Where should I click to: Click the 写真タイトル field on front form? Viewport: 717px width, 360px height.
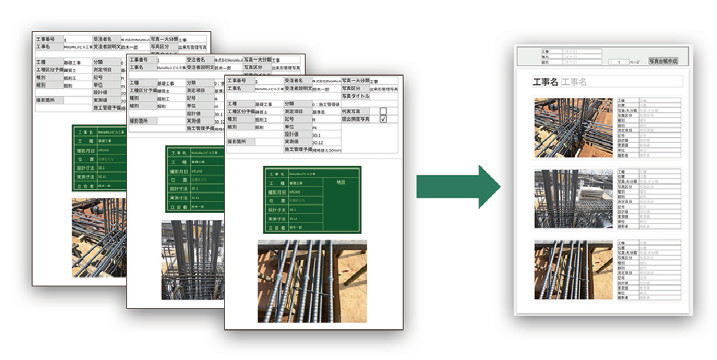[383, 97]
